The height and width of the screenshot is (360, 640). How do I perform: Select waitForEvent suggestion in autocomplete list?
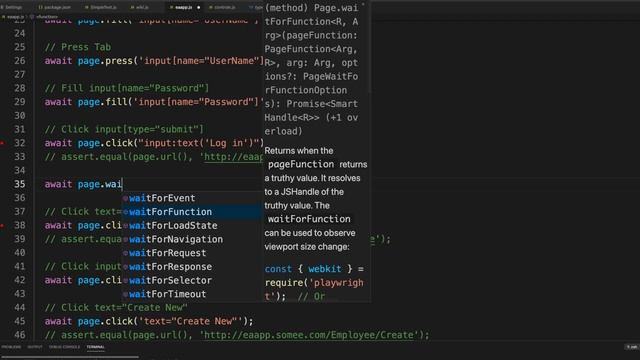click(x=192, y=198)
